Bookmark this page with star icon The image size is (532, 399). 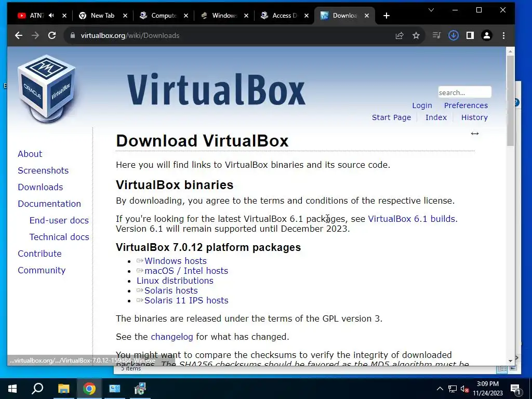click(416, 35)
